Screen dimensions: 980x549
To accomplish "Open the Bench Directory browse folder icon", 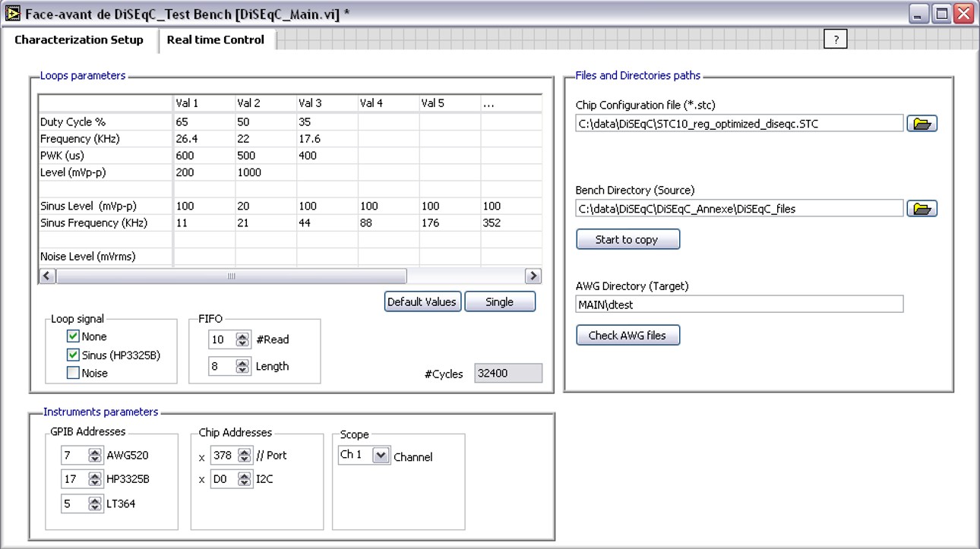I will tap(922, 208).
